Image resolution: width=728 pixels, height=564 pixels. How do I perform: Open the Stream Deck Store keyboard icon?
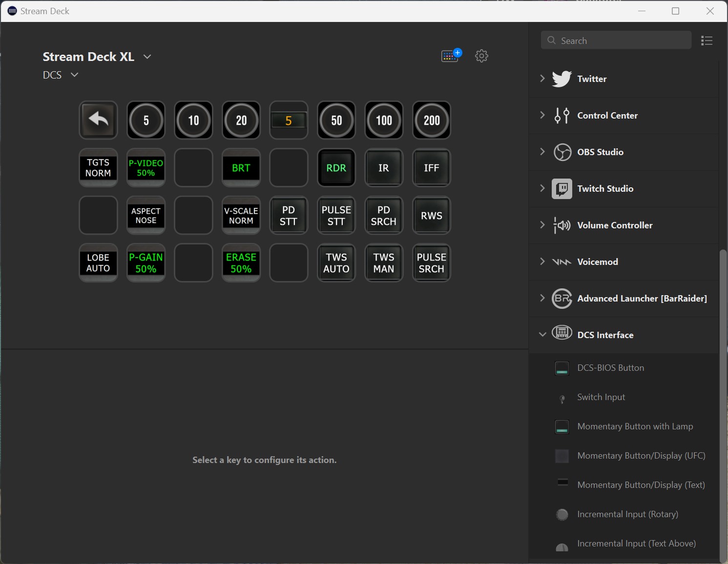point(451,56)
